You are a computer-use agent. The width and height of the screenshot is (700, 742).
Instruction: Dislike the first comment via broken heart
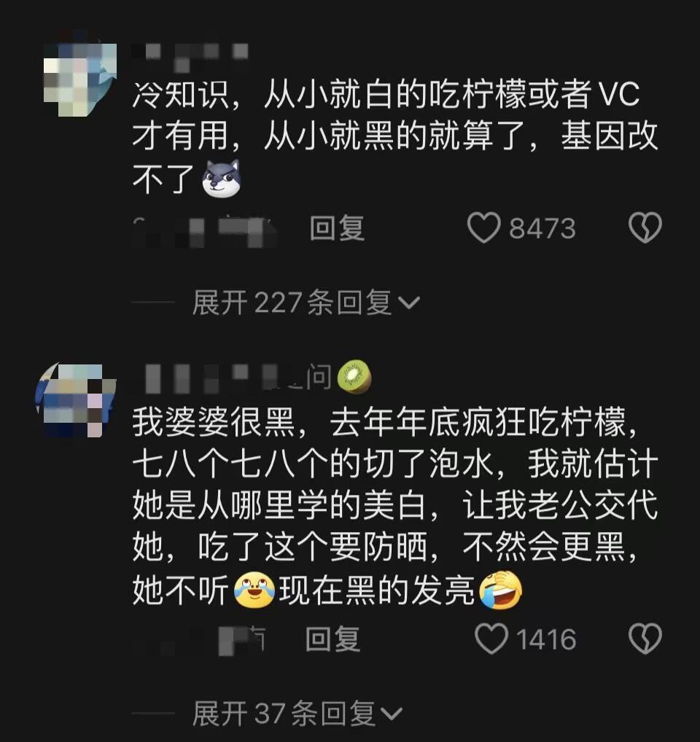point(645,227)
